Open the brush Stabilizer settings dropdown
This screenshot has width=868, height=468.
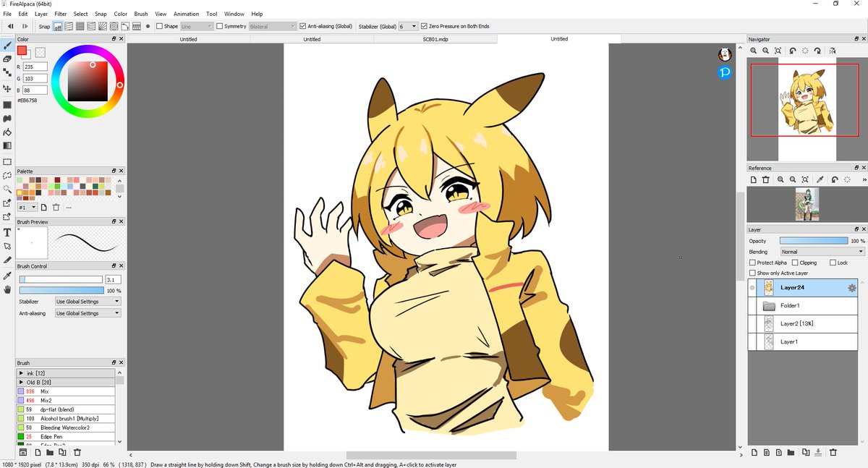(88, 302)
